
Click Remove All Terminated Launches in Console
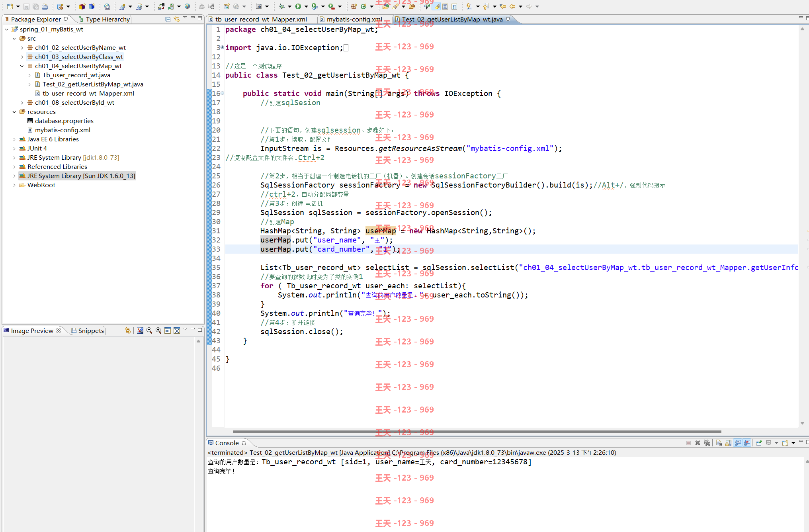[x=707, y=443]
